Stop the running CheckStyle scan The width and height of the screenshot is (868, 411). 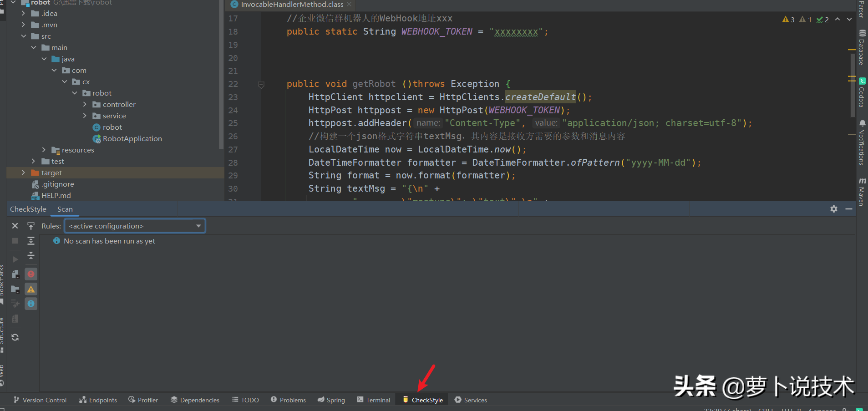pyautogui.click(x=15, y=241)
